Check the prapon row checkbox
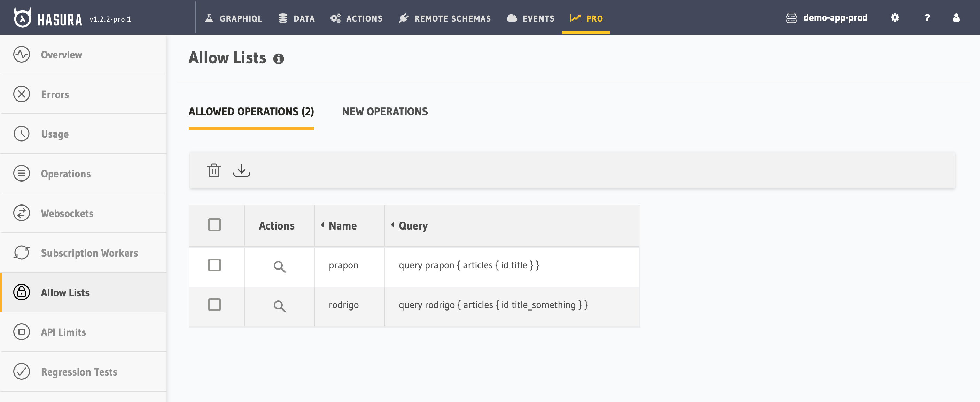The image size is (980, 402). (214, 265)
